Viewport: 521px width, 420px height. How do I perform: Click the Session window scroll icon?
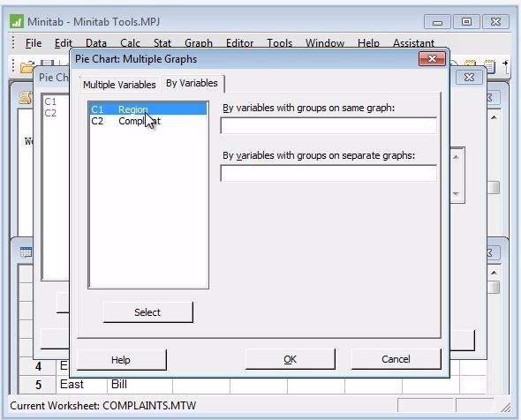click(25, 98)
